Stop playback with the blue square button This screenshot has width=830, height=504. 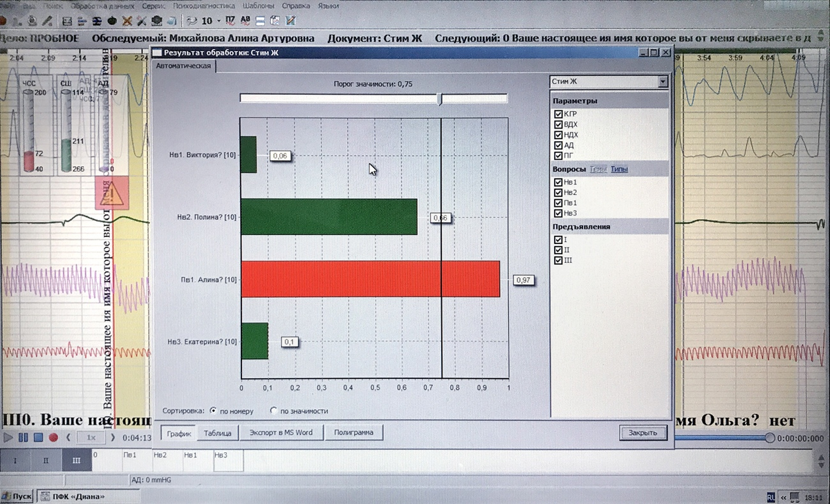(38, 438)
